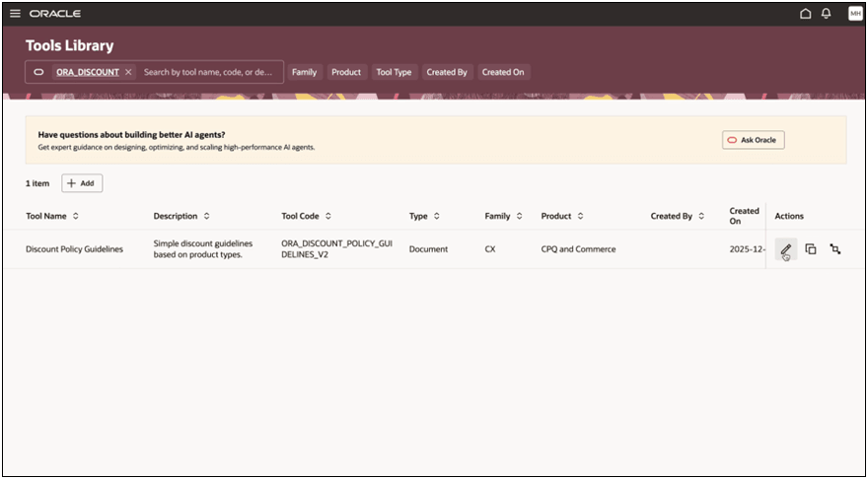868x479 pixels.
Task: Open the Family filter
Action: point(305,72)
